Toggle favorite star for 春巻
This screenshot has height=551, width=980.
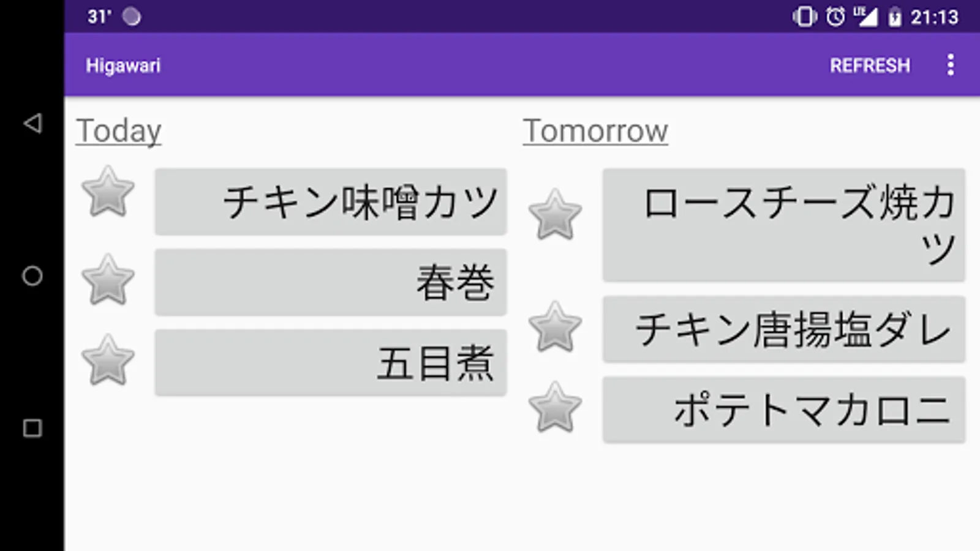click(108, 280)
